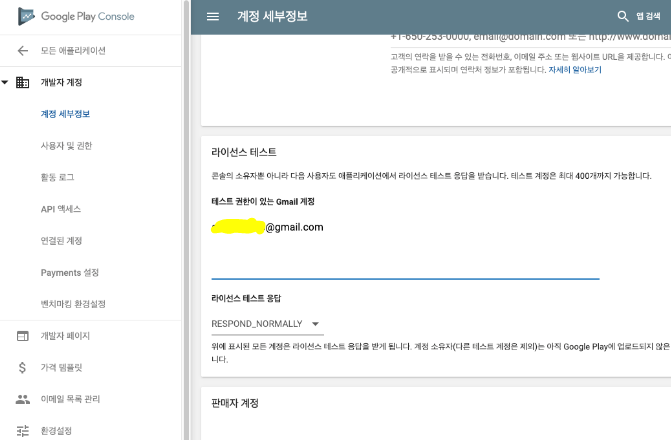Click the 이메일 목록 관리 people icon
This screenshot has height=440, width=671.
[23, 399]
